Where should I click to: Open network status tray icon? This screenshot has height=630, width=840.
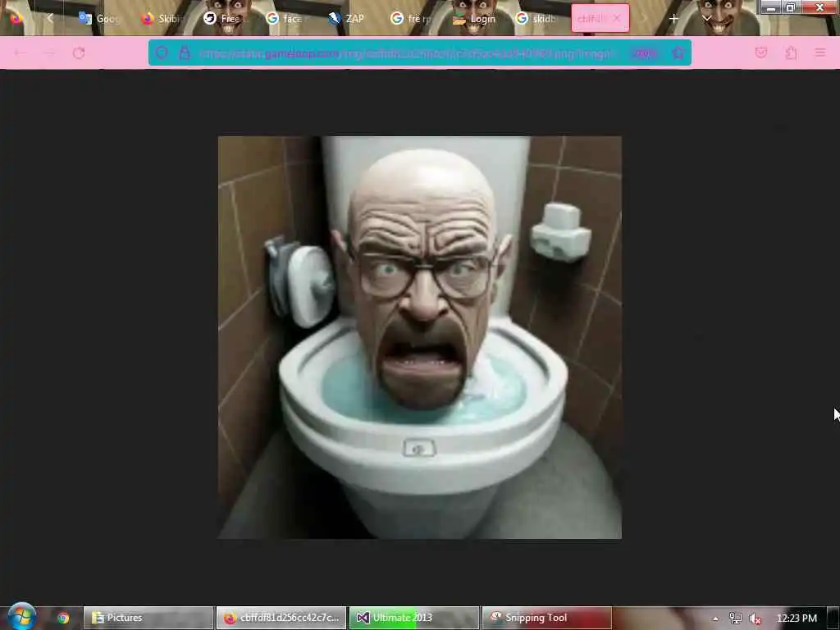pos(735,619)
